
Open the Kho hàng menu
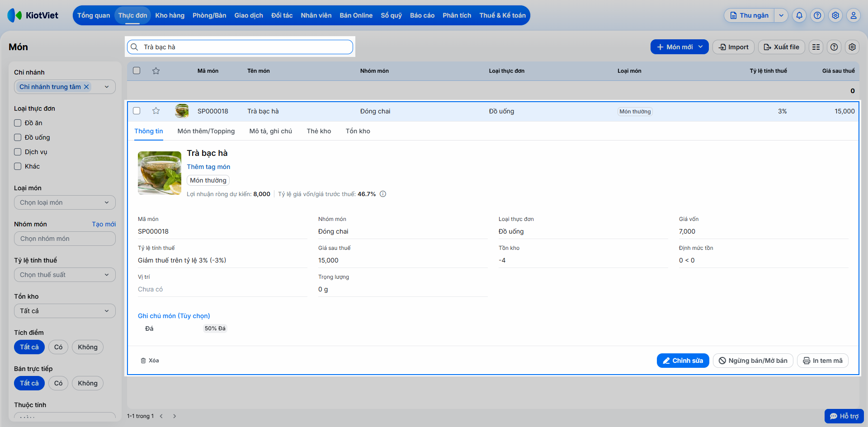pyautogui.click(x=170, y=15)
